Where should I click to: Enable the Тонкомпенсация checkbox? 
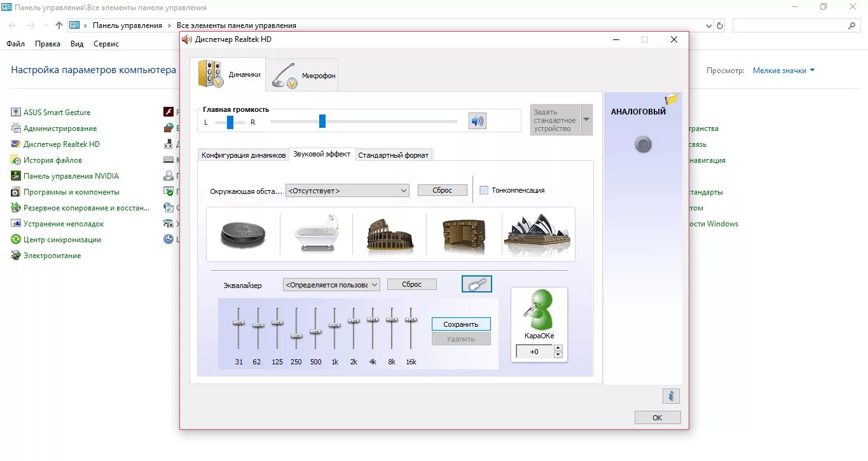point(484,190)
